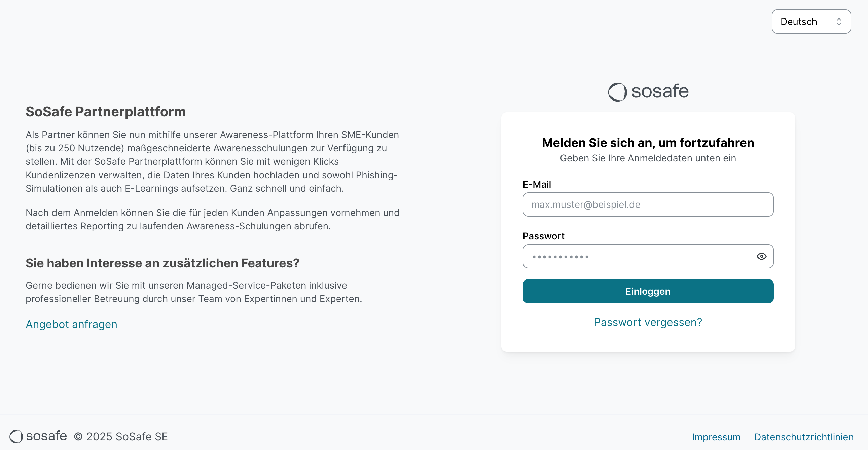The image size is (868, 450).
Task: Open the Impressum footer link
Action: pyautogui.click(x=716, y=437)
